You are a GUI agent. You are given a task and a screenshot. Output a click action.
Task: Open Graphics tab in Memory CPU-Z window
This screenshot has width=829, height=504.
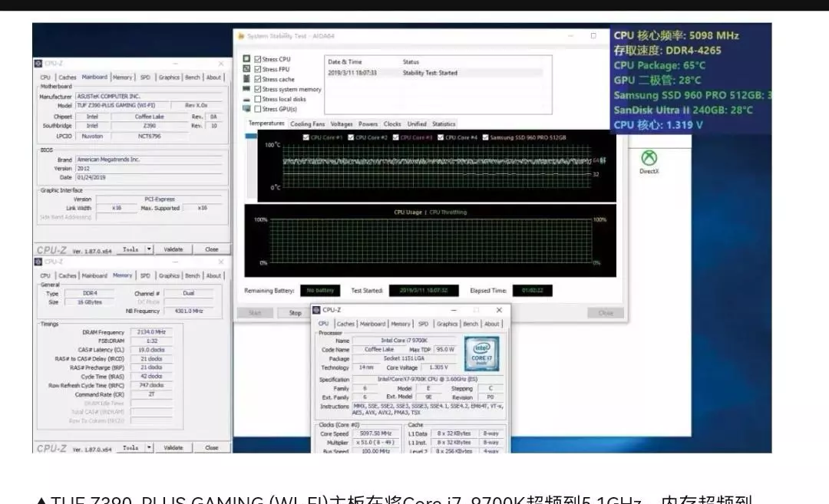tap(169, 275)
